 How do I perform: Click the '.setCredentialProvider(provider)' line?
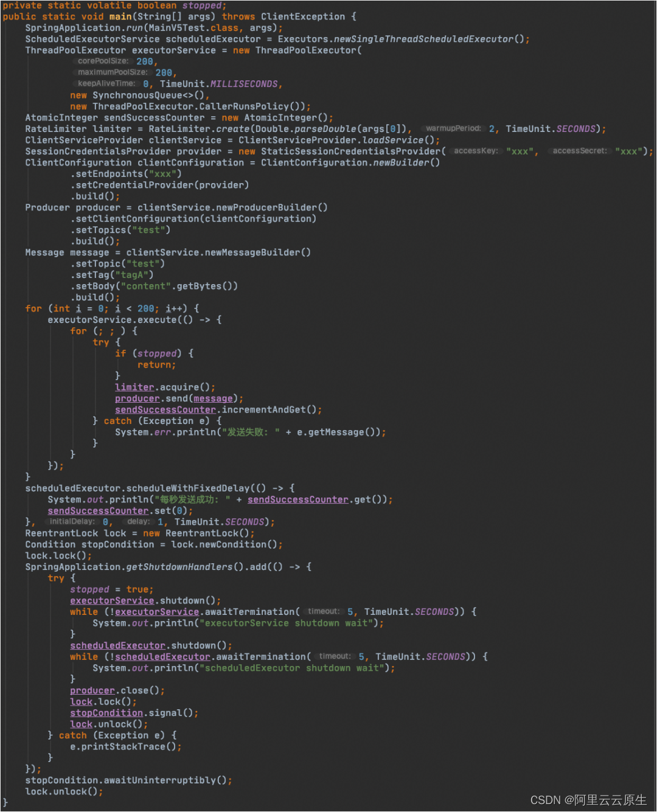point(159,185)
